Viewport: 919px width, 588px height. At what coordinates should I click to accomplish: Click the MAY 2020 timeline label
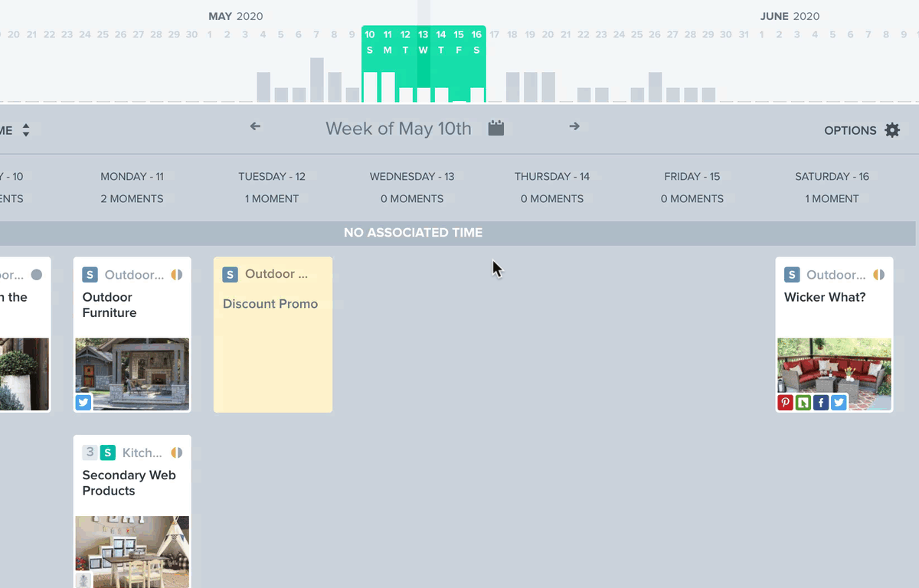[x=236, y=16]
